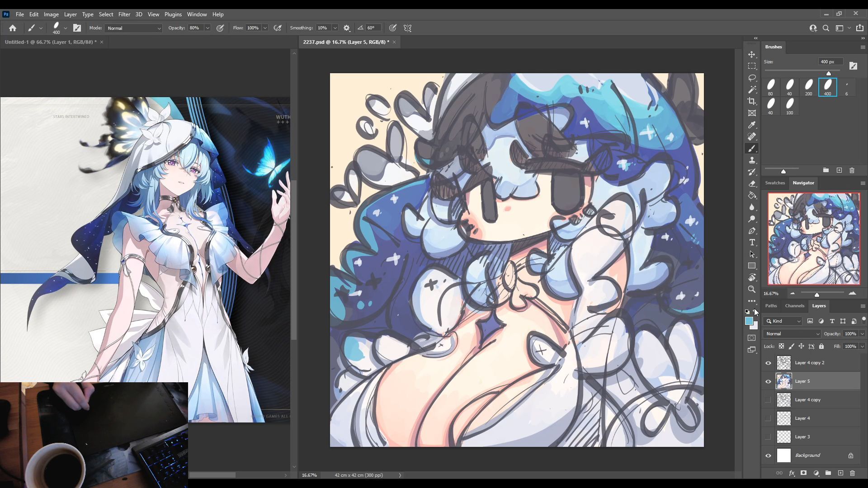Open the layer blend mode Normal dropdown
Viewport: 868px width, 488px height.
click(x=792, y=333)
